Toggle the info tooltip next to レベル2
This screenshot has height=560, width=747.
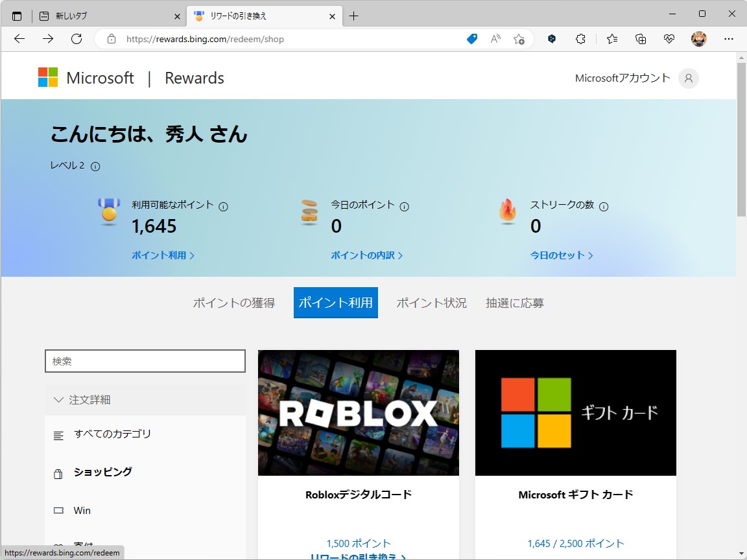coord(95,166)
